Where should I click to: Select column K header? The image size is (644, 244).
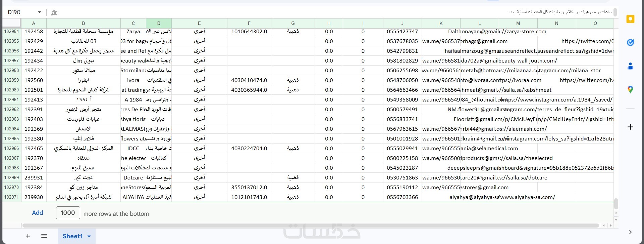(441, 23)
